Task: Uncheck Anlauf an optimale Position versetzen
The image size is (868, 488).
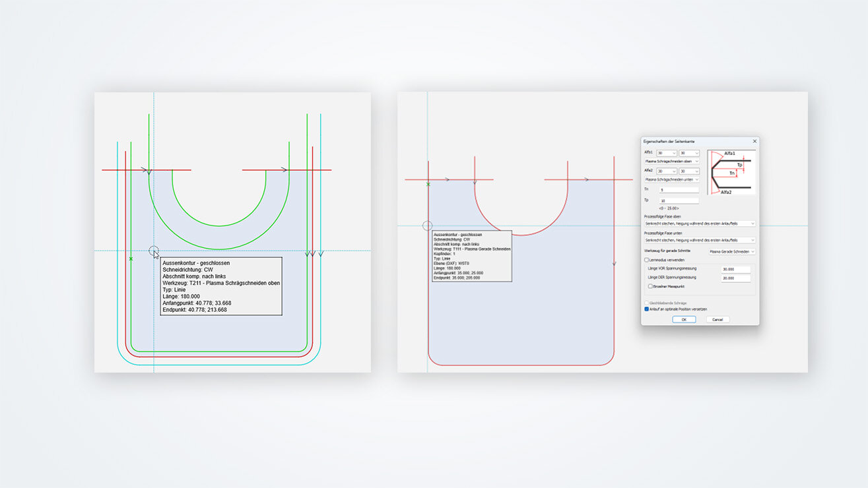Action: (x=646, y=309)
